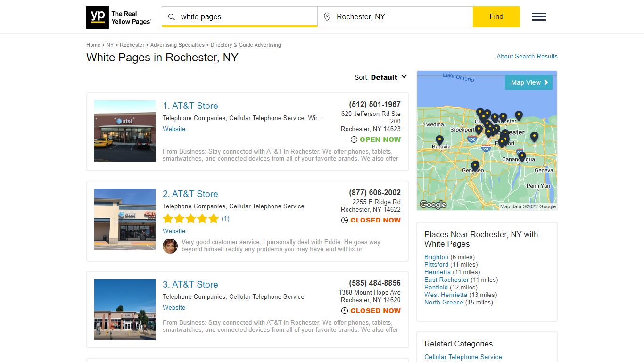The width and height of the screenshot is (644, 362).
Task: Open the third listing's storefront thumbnail
Action: click(125, 310)
